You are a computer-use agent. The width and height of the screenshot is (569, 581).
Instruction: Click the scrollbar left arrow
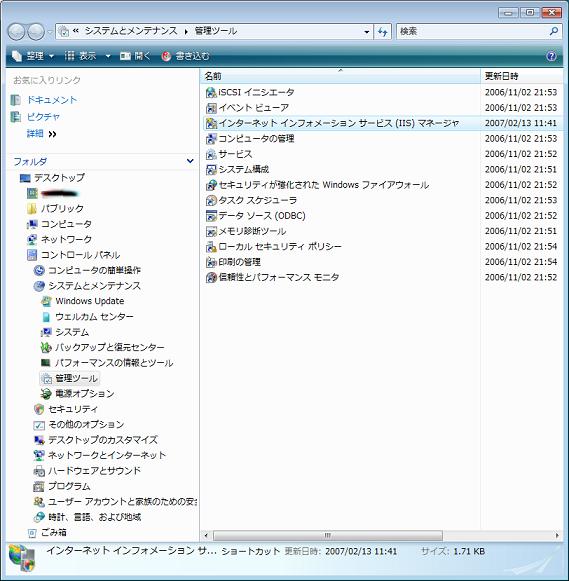[206, 536]
